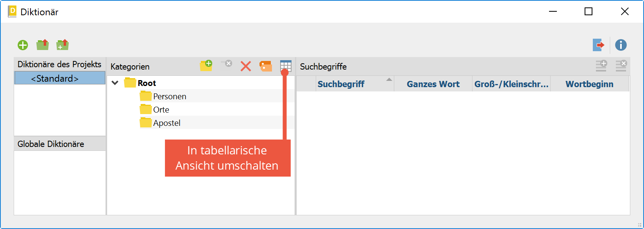
Task: Collapse the Root category node
Action: (115, 83)
